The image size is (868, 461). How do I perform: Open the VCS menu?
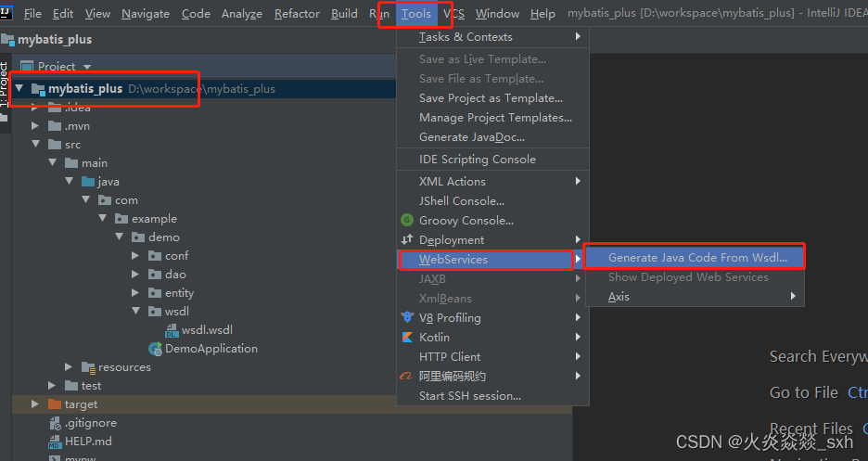[x=453, y=13]
